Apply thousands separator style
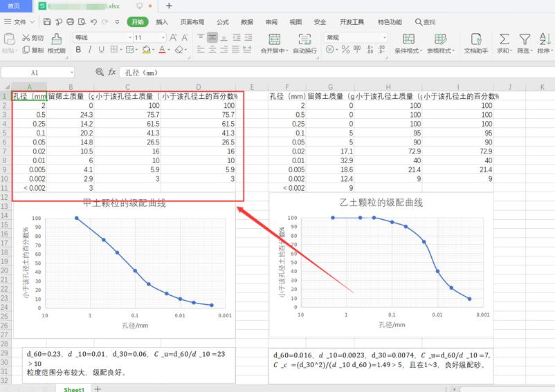This screenshot has width=555, height=392. tap(357, 50)
